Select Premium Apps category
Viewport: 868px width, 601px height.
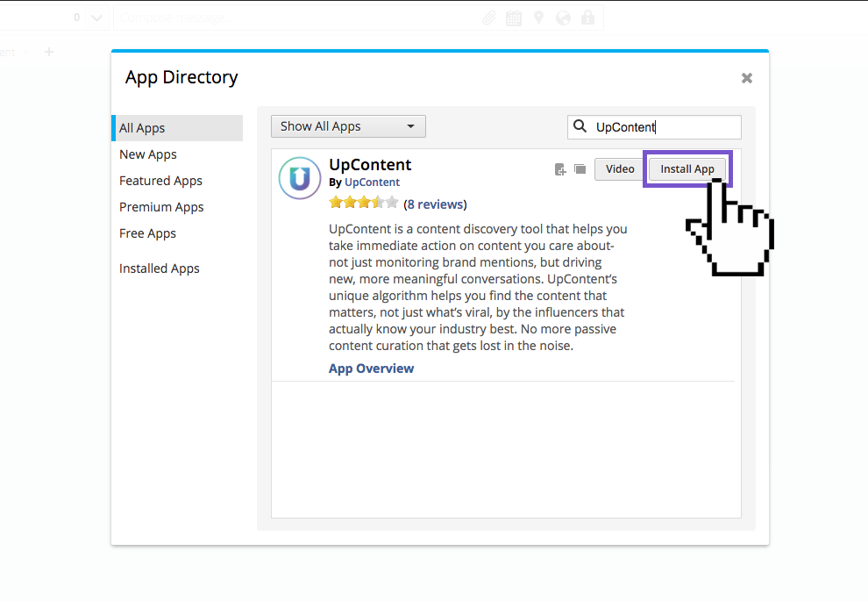point(161,207)
